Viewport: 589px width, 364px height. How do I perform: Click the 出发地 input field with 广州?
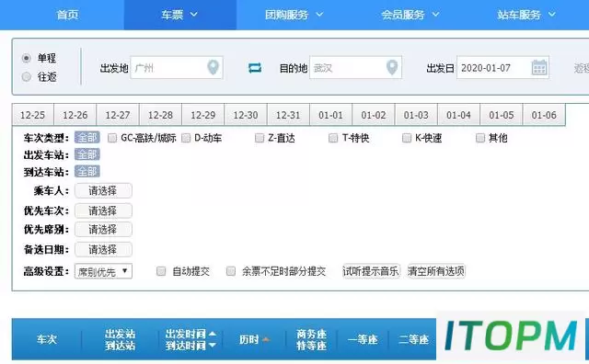pos(177,67)
